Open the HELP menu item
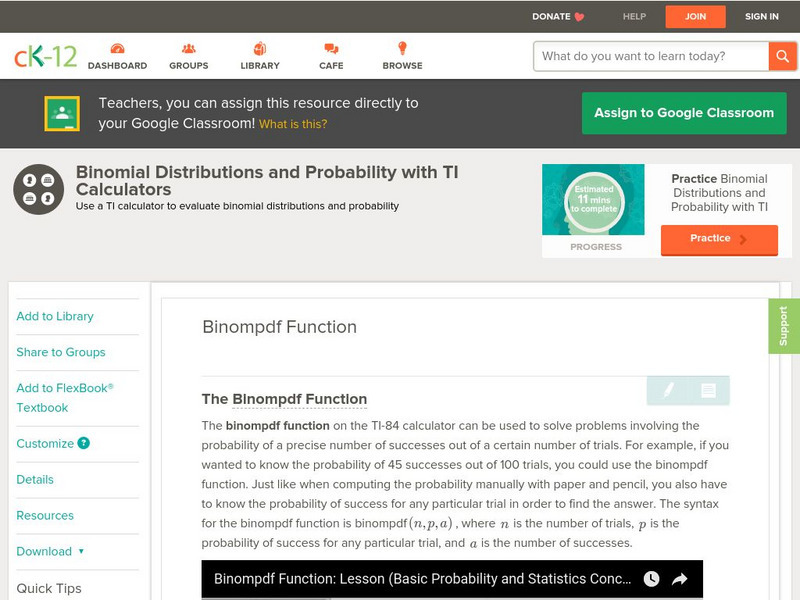800x600 pixels. click(634, 16)
